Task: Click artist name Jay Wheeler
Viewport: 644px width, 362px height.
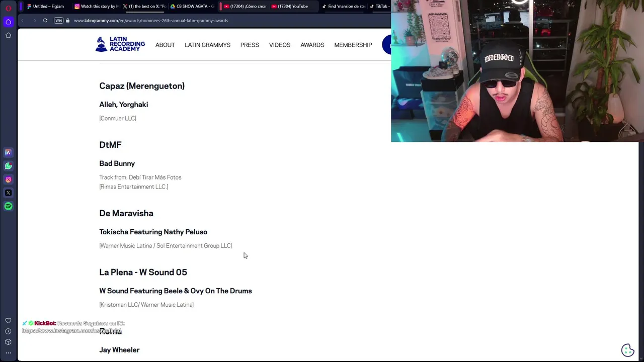Action: coord(119,350)
